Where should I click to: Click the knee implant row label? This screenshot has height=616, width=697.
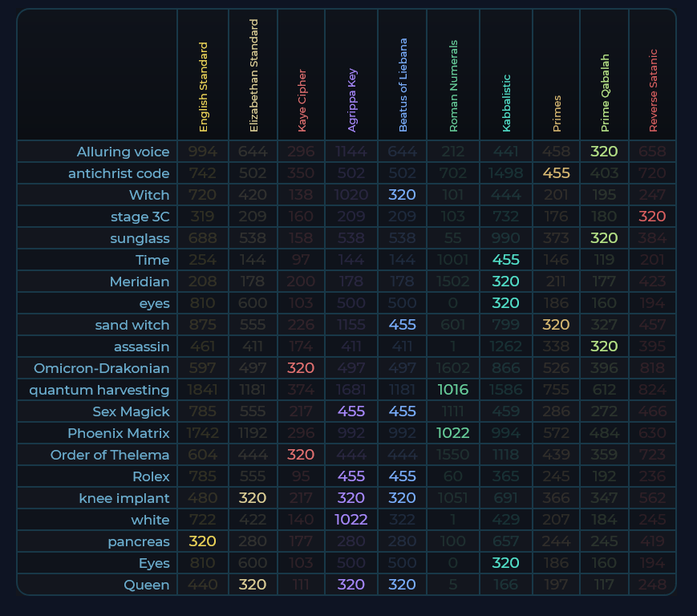pos(124,498)
